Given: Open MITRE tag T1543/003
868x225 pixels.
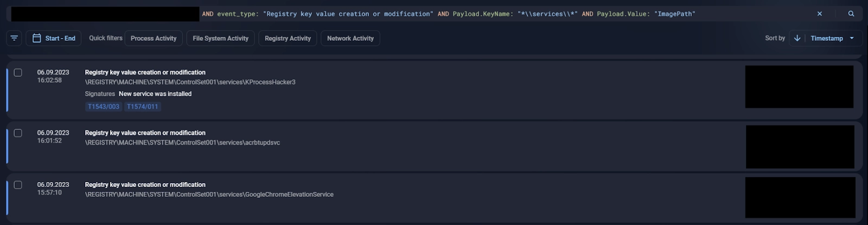Looking at the screenshot, I should [x=104, y=107].
